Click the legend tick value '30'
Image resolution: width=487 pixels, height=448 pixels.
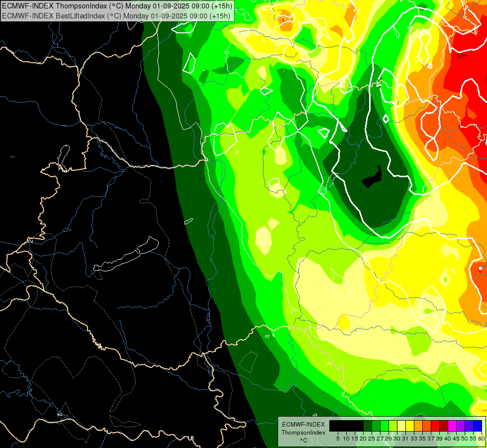coord(397,439)
